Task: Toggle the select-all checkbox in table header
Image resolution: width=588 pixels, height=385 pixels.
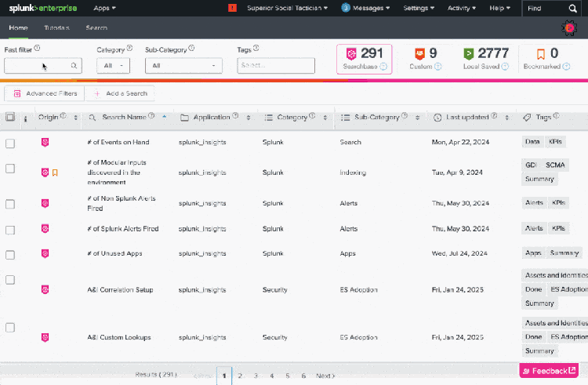Action: tap(10, 118)
